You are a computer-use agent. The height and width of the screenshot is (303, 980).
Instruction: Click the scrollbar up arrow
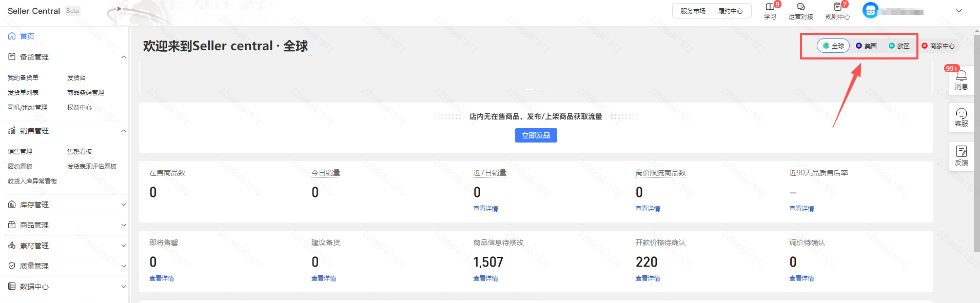pos(976,30)
